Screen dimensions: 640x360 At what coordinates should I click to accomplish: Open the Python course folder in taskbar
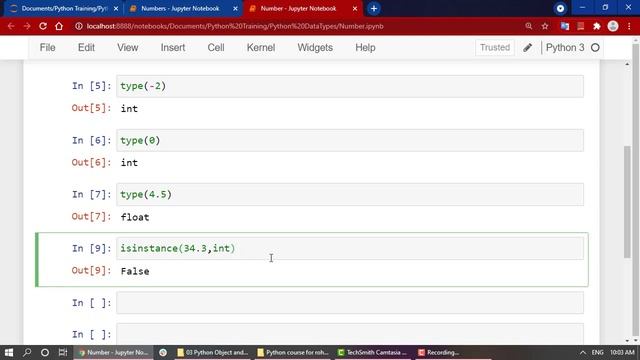[x=293, y=352]
